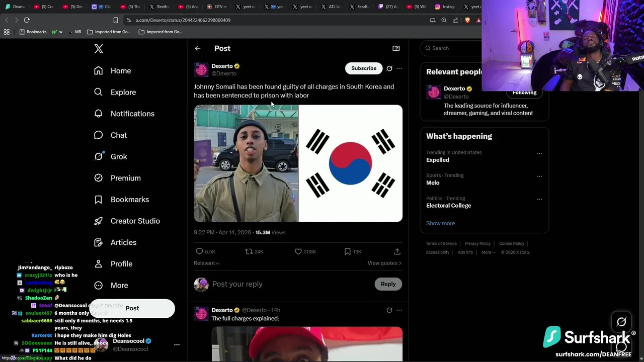Screen dimensions: 644x362
Task: Click the Grok icon beside Subscribe
Action: pyautogui.click(x=389, y=68)
